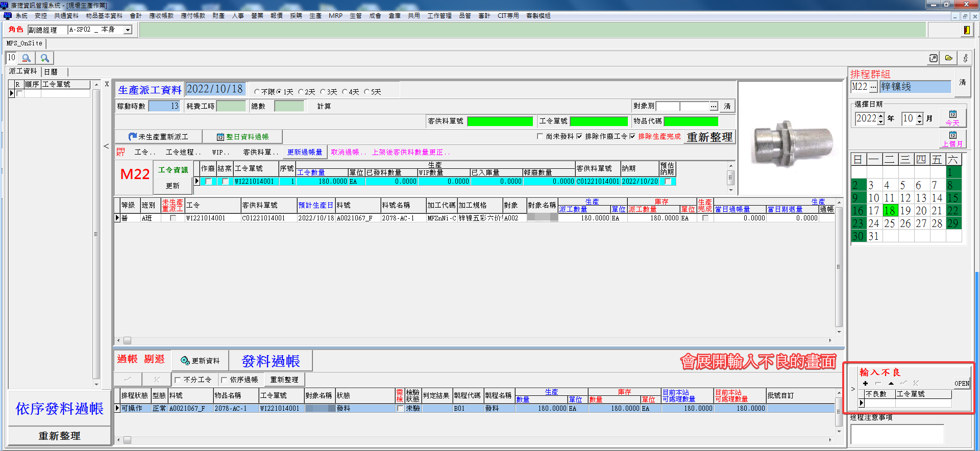The image size is (980, 451).
Task: Click the 更新資料 refresh icon button
Action: 200,361
